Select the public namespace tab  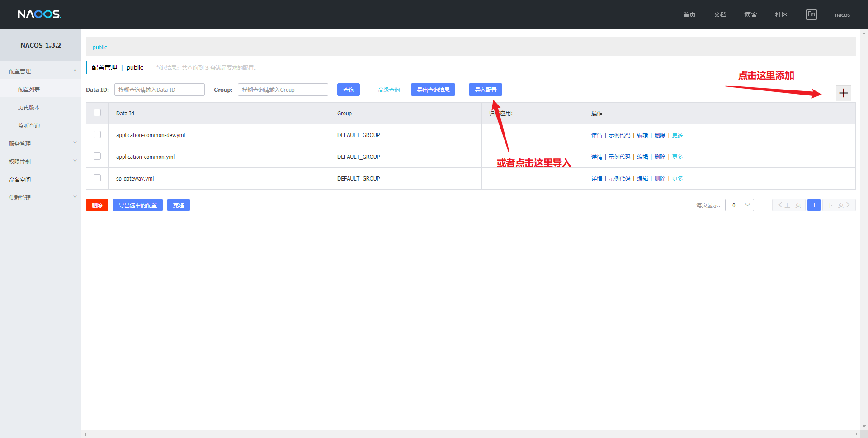(x=100, y=48)
